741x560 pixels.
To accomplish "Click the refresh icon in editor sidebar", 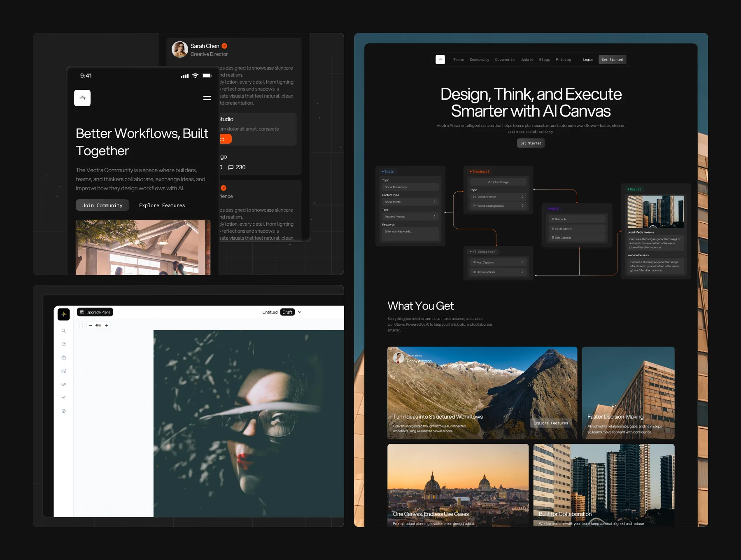I will point(64,344).
